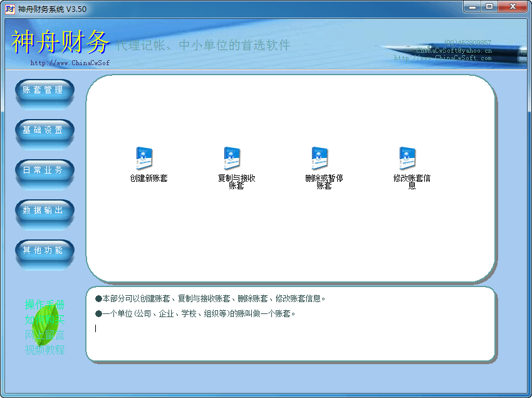Open the 修改账套信息 icon
The image size is (532, 398).
point(408,159)
